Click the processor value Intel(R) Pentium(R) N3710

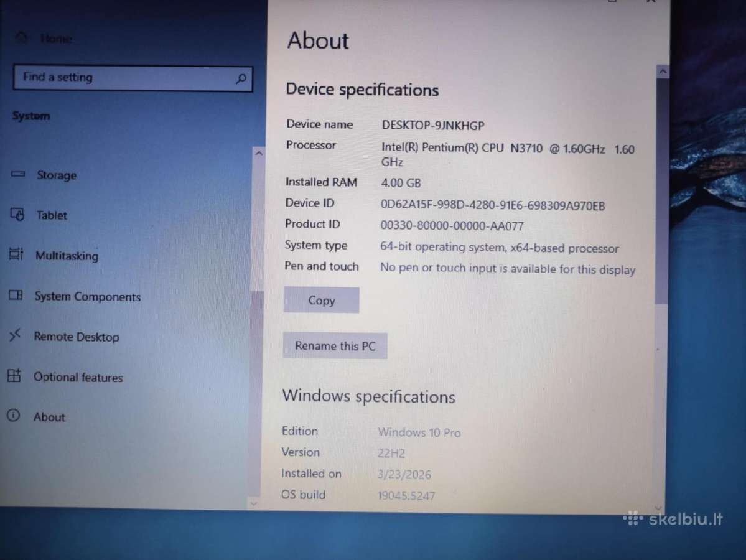(x=508, y=155)
